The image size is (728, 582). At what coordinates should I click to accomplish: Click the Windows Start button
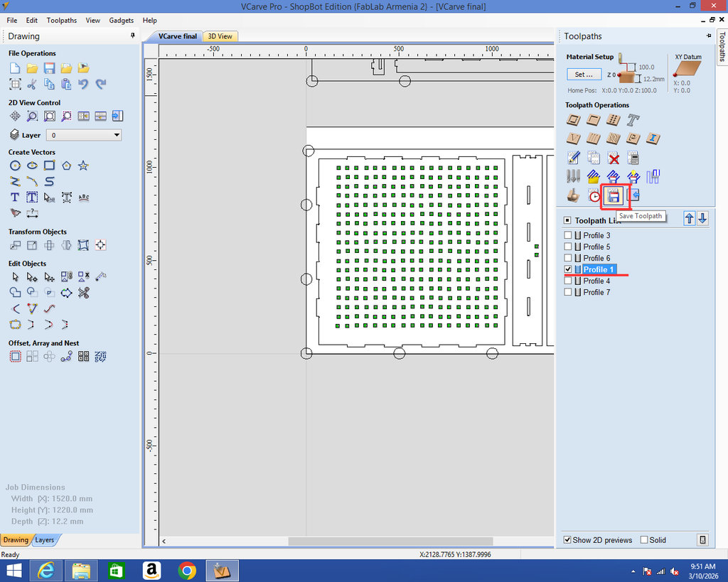(14, 571)
